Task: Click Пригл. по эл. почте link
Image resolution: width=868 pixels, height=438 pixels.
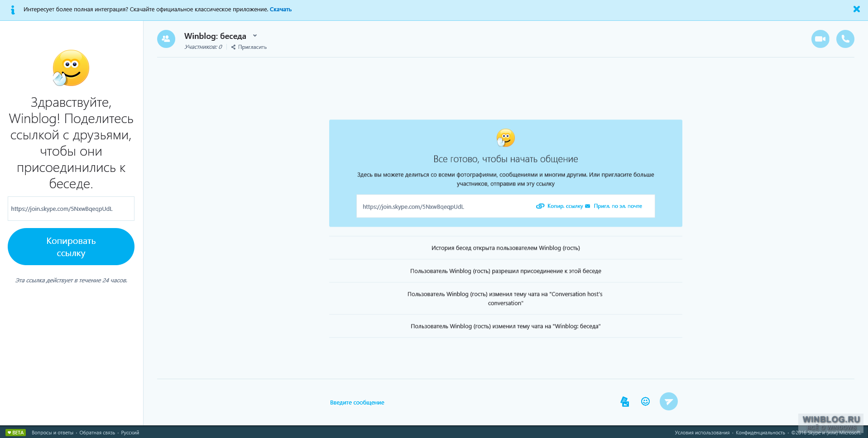Action: click(614, 206)
